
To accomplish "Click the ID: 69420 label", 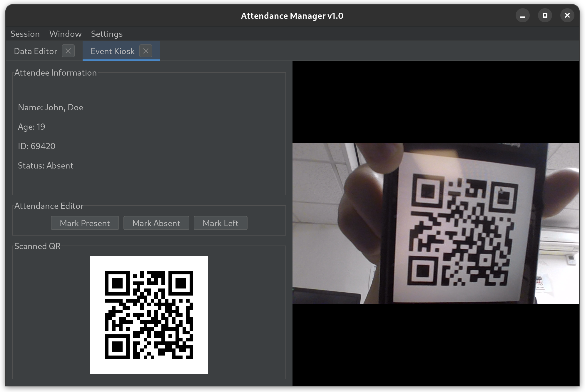I will click(x=36, y=146).
